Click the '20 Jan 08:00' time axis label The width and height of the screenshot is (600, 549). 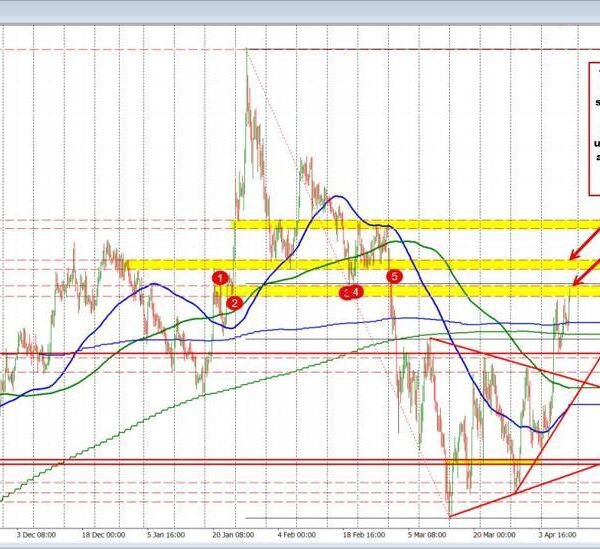point(233,534)
